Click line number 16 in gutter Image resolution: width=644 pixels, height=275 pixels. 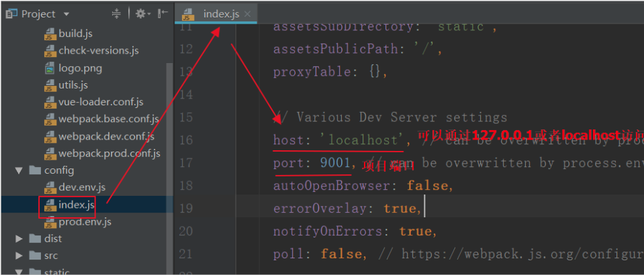click(186, 140)
